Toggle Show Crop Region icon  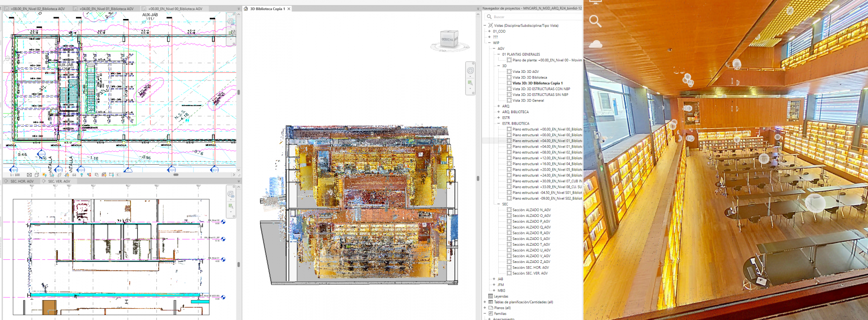(x=67, y=175)
